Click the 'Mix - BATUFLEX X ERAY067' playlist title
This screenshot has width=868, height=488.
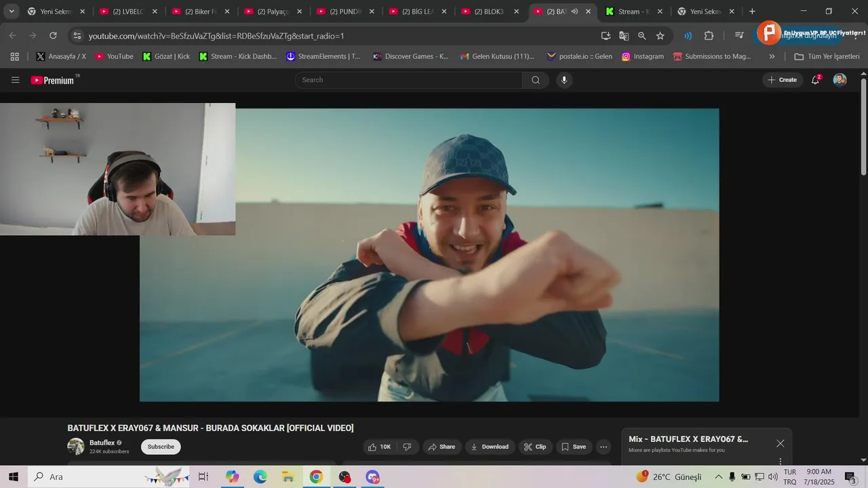[688, 439]
